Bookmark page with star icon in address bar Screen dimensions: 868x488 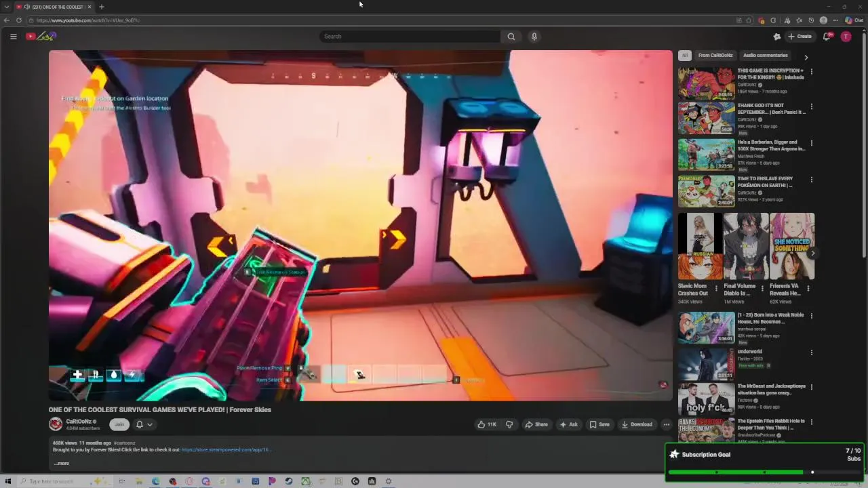pyautogui.click(x=749, y=20)
